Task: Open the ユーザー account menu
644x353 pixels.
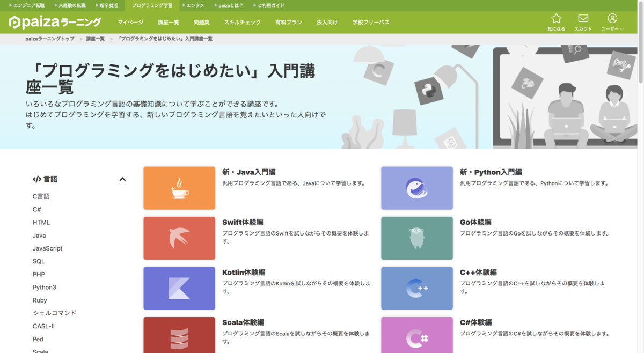Action: coord(612,22)
